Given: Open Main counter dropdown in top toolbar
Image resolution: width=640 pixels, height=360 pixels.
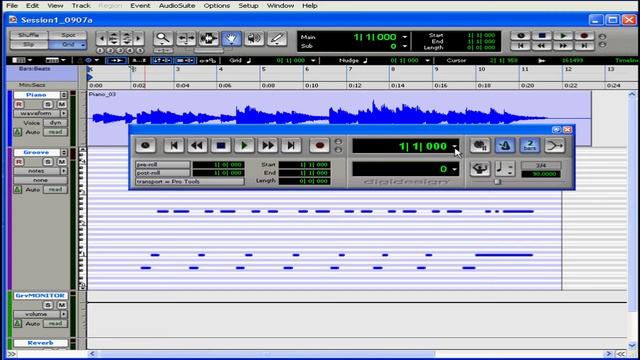Looking at the screenshot, I should point(404,37).
